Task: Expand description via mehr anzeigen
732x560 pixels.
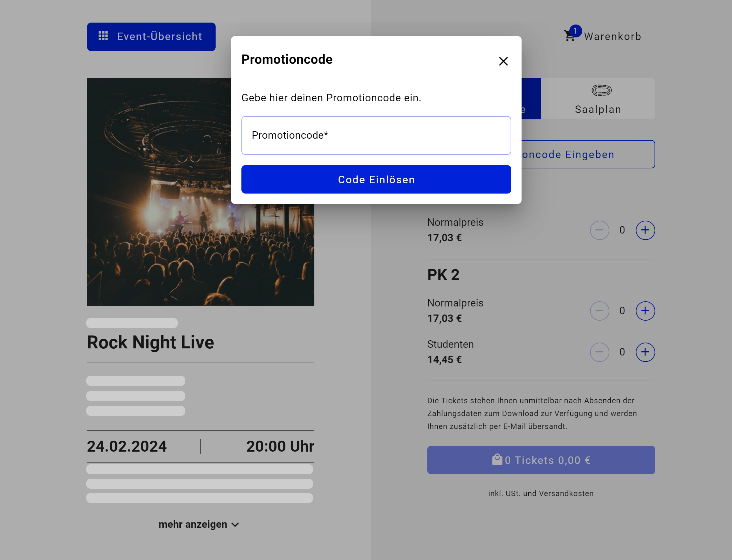Action: [x=193, y=524]
